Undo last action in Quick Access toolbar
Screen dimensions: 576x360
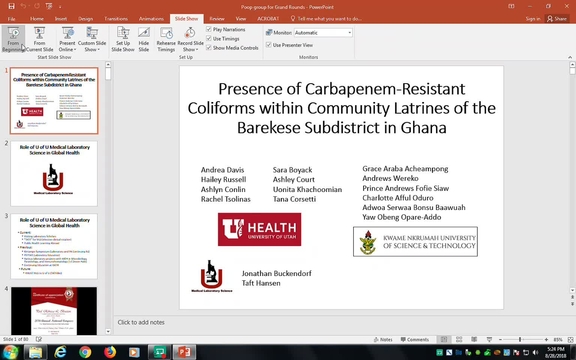24,6
